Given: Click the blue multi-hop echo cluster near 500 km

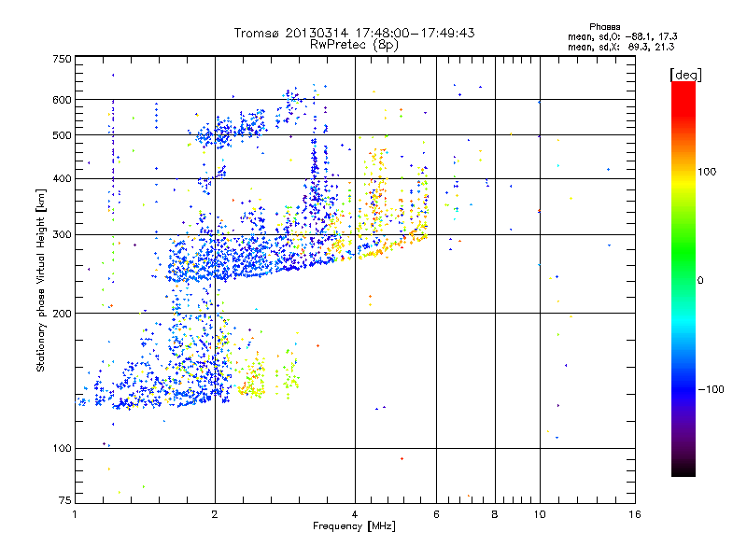Looking at the screenshot, I should coord(231,131).
